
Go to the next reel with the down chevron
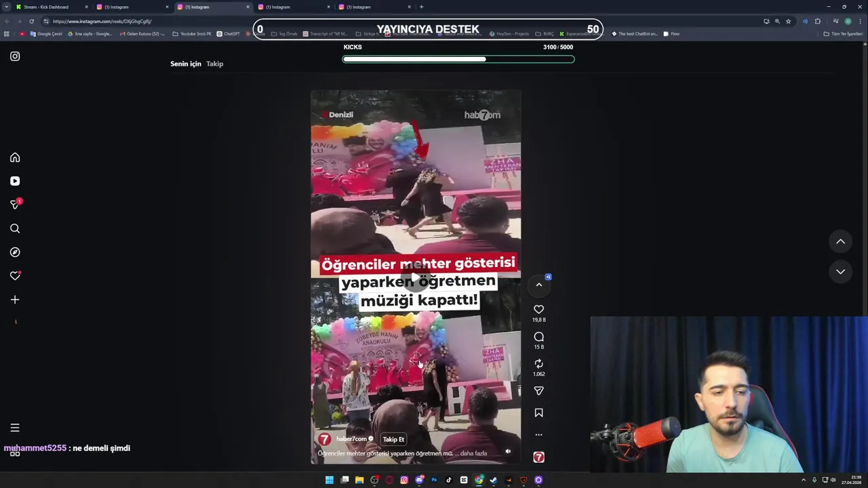840,272
